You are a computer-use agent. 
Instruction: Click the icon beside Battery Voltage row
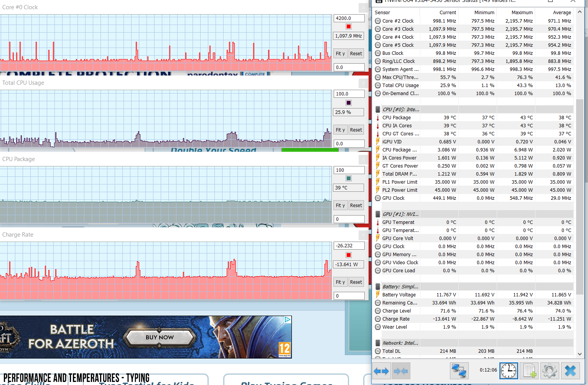378,295
